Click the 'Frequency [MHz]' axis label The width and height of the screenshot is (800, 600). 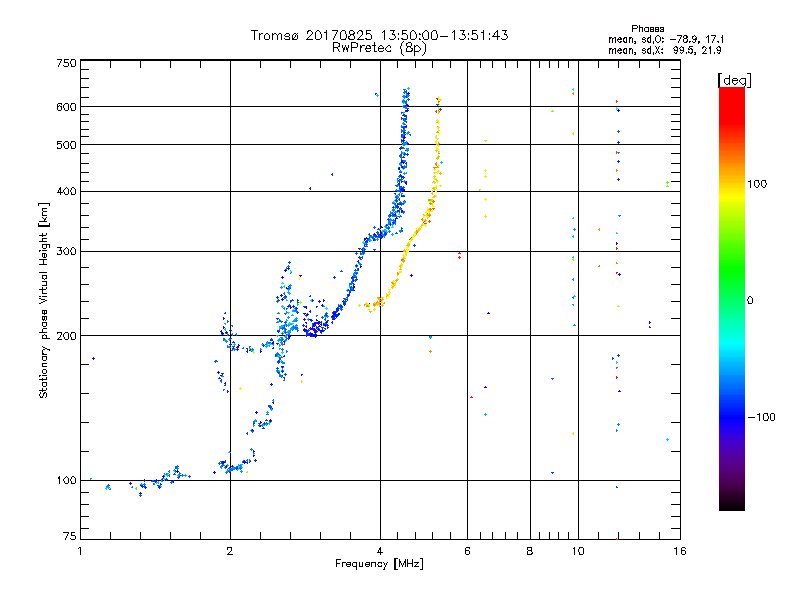(x=379, y=564)
